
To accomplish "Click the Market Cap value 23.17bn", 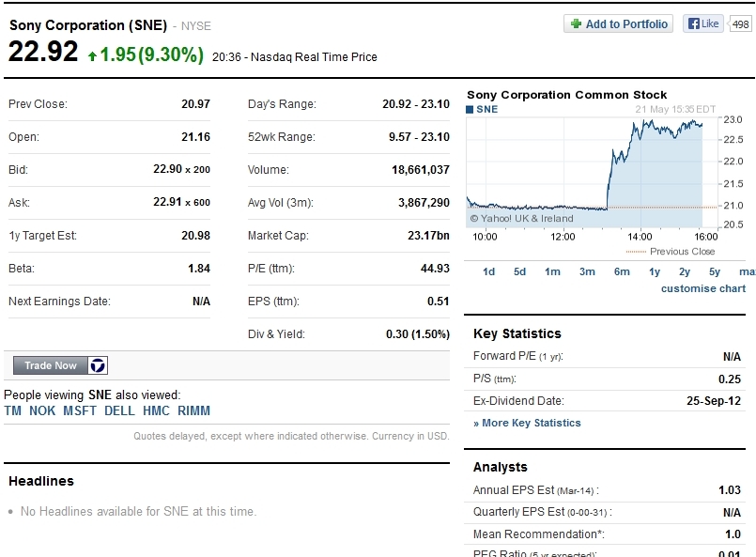I will click(428, 236).
